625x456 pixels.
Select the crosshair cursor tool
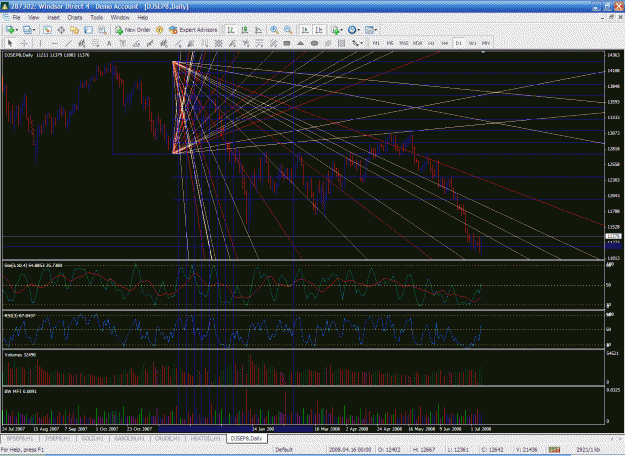(24, 43)
